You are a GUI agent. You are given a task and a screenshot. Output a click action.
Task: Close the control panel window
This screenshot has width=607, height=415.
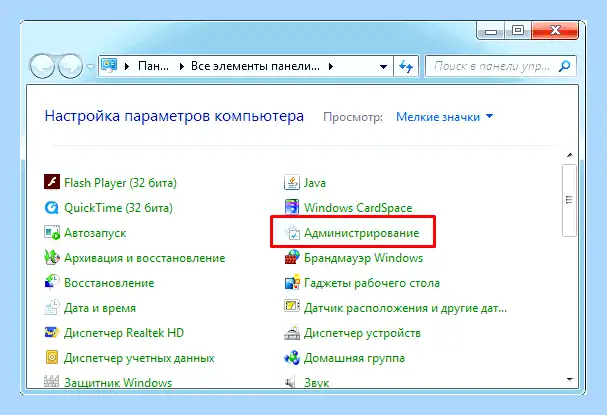[555, 31]
